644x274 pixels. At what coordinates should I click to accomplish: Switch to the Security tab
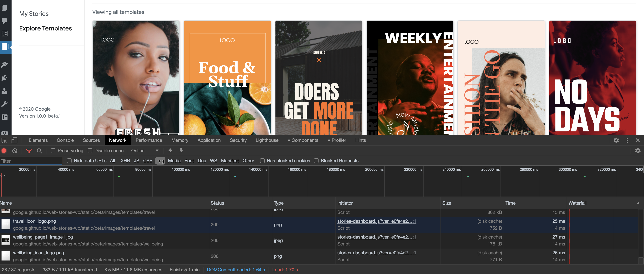pos(238,140)
